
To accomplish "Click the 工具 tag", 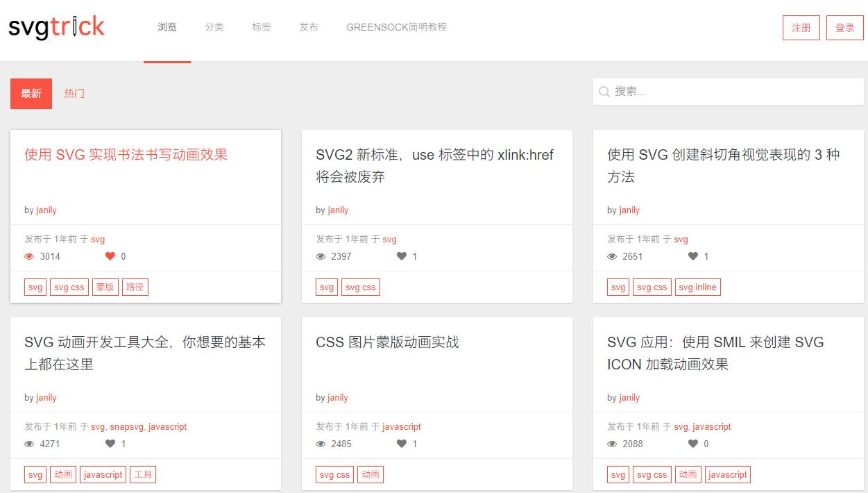I will pyautogui.click(x=143, y=475).
